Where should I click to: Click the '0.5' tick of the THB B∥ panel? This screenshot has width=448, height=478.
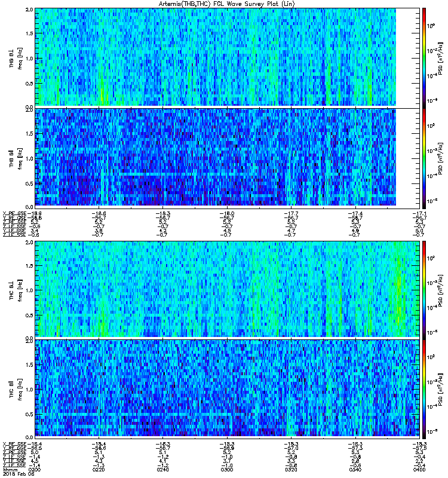29,183
